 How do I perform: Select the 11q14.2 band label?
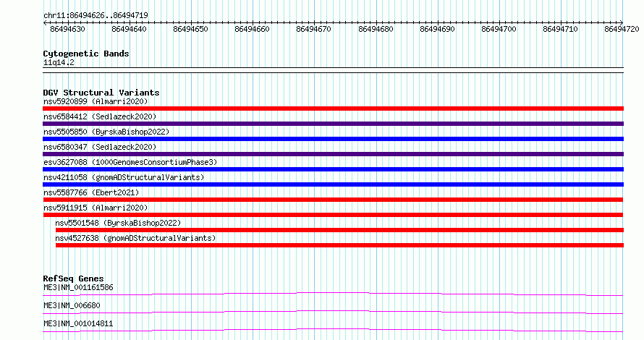point(59,63)
